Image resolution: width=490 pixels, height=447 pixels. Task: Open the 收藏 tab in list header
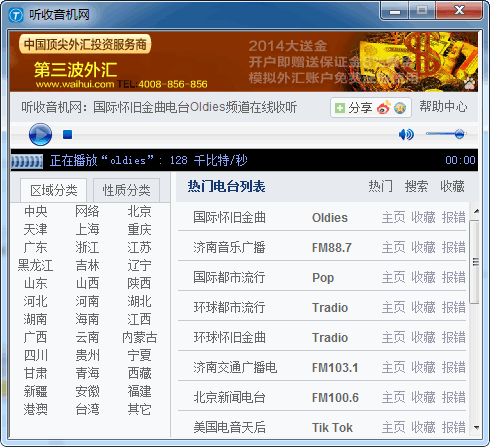[452, 186]
